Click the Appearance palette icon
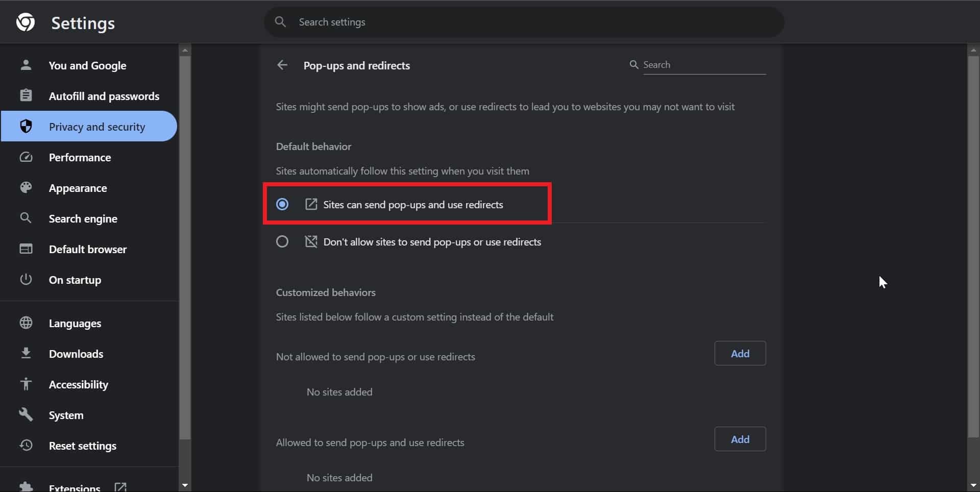This screenshot has width=980, height=492. point(26,188)
